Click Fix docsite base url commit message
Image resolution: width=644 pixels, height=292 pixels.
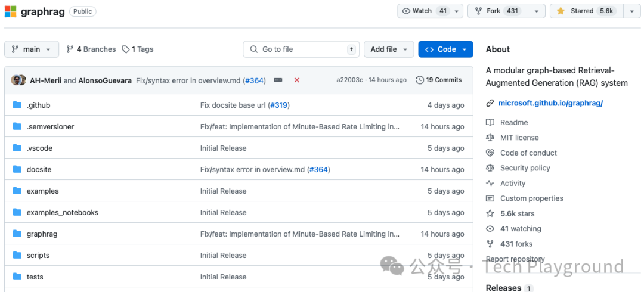(233, 105)
